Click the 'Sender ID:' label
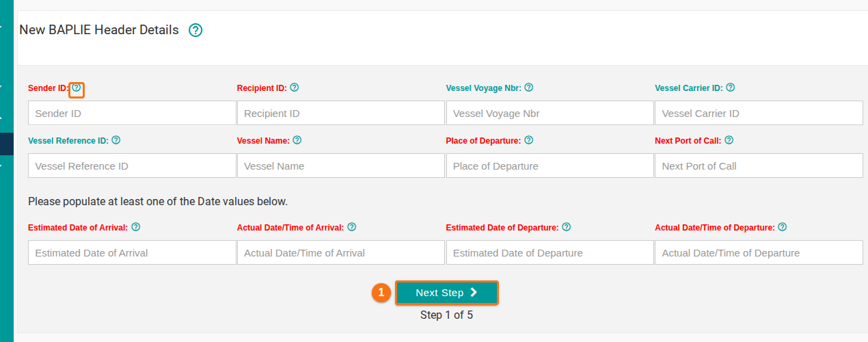Image resolution: width=868 pixels, height=342 pixels. [49, 88]
